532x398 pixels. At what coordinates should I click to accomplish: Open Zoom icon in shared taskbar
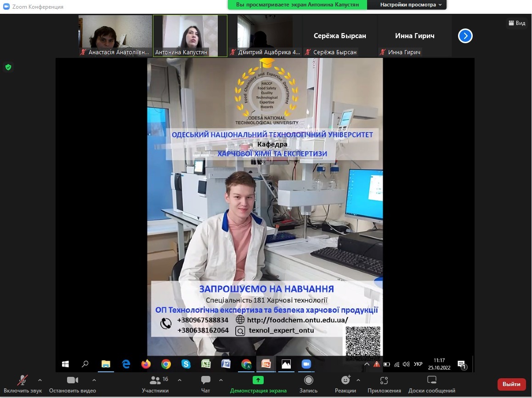(306, 364)
